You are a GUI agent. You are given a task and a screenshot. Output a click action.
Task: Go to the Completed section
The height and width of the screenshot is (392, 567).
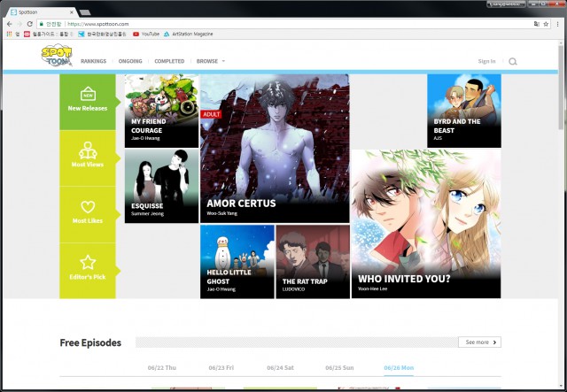(x=169, y=62)
